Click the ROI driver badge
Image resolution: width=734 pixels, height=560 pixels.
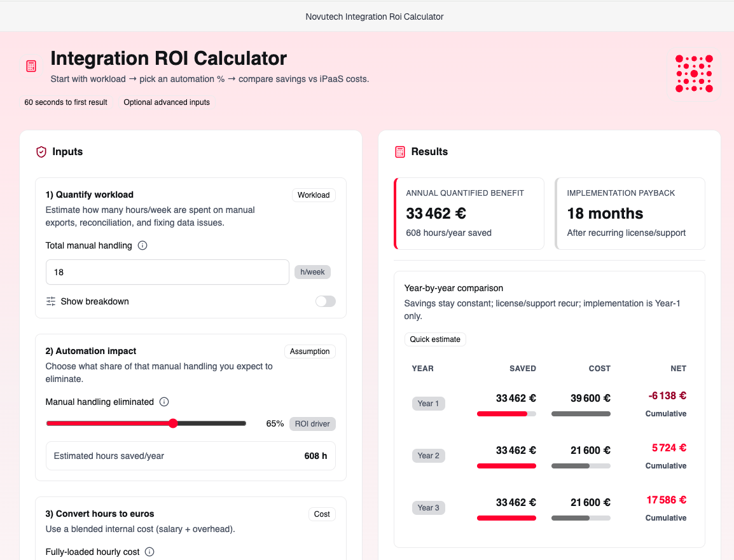click(x=312, y=424)
